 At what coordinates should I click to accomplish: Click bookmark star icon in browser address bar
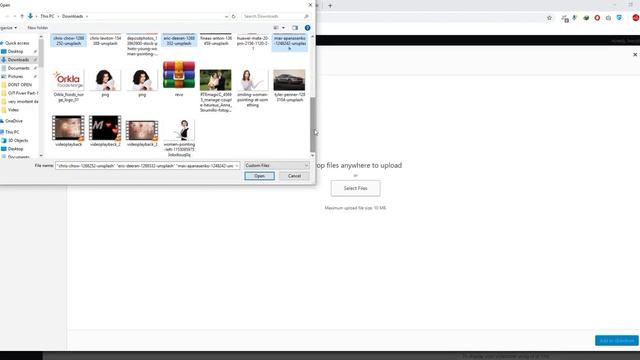549,18
